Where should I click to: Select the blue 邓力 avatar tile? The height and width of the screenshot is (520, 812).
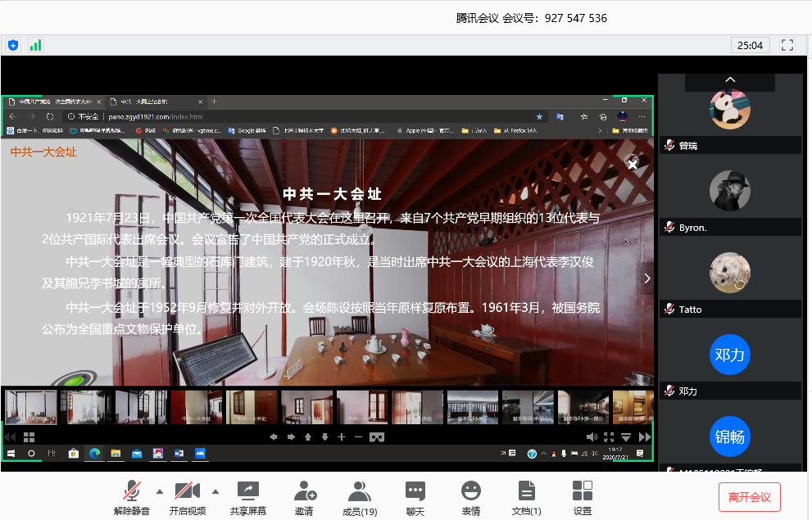729,355
